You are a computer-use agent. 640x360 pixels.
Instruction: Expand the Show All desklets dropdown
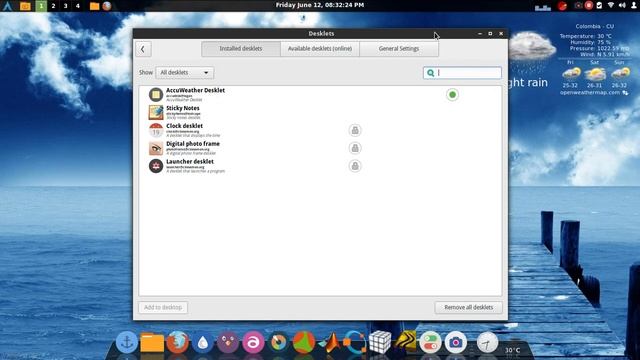[184, 73]
